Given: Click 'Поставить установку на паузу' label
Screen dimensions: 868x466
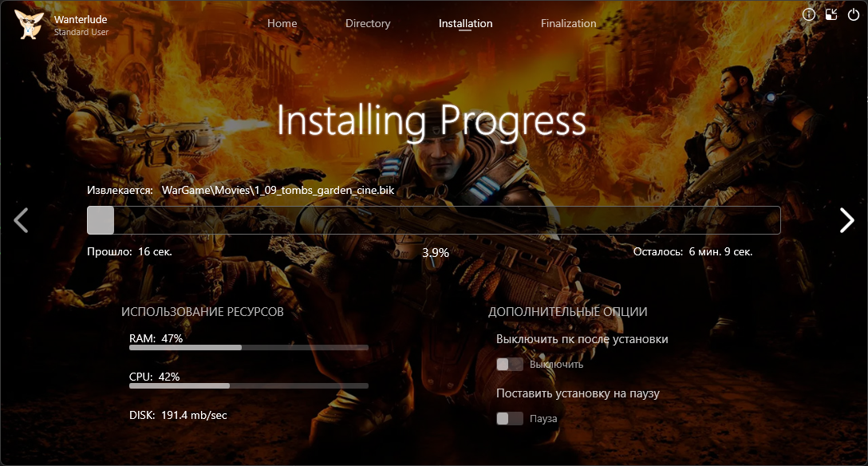Looking at the screenshot, I should (578, 393).
